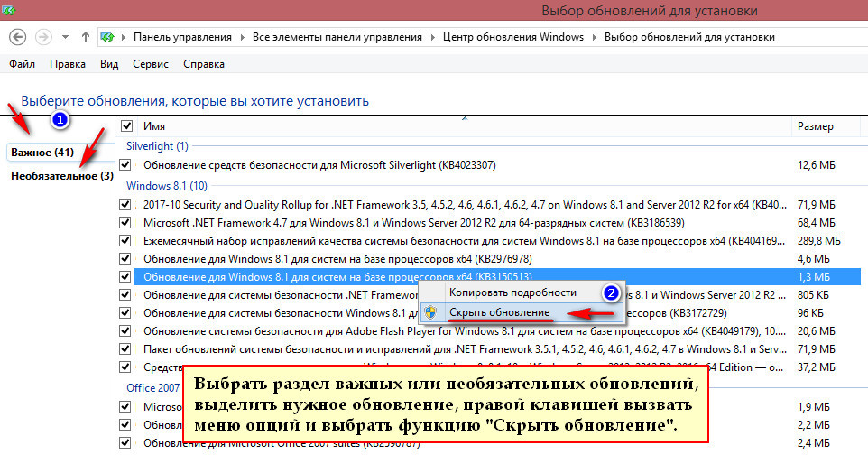Click the shield icon beside Скрыть обновление

(x=432, y=312)
